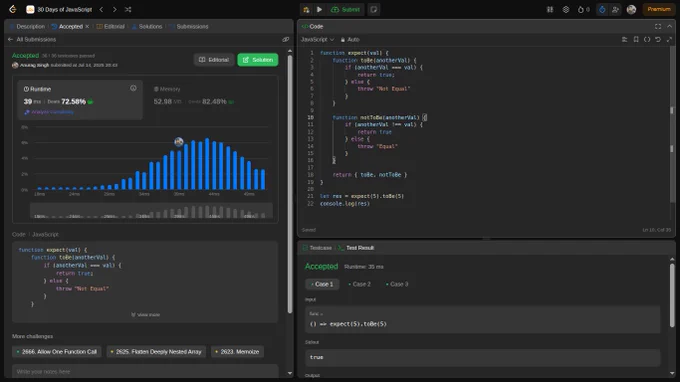Click the runtime distribution range slider
Screen dimensions: 680x382
[x=151, y=211]
